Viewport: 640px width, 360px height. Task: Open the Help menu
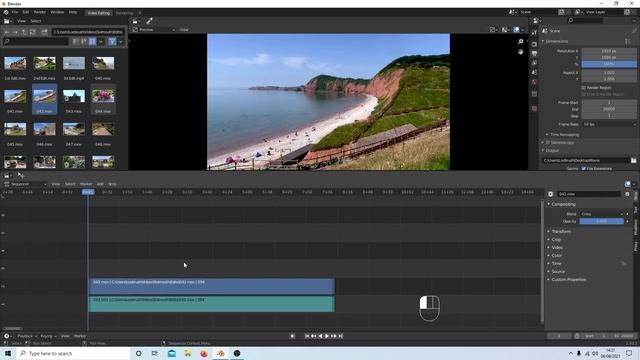[73, 12]
